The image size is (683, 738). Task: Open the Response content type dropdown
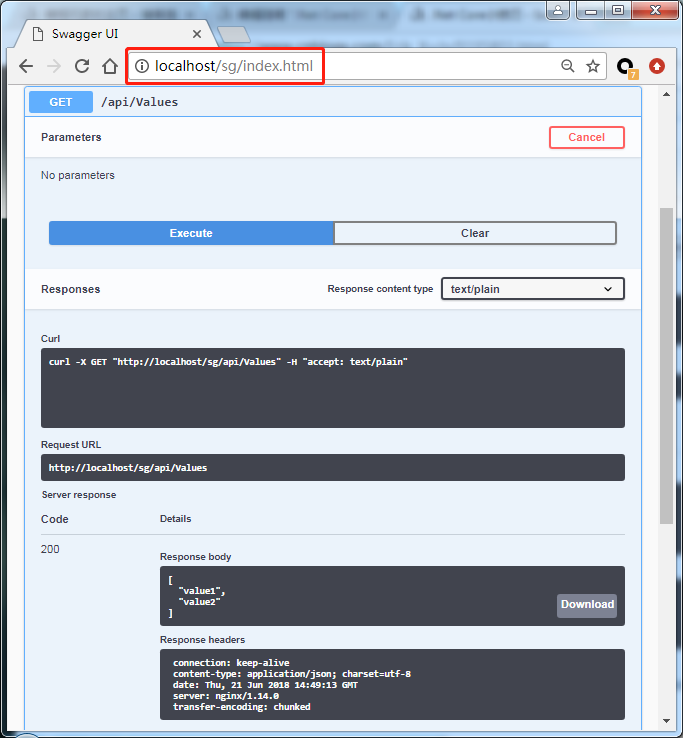click(533, 289)
